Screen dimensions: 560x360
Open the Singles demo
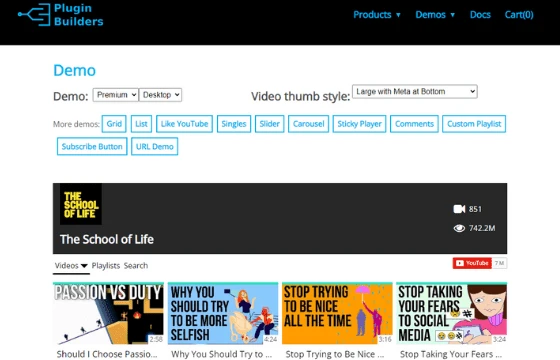pos(234,124)
